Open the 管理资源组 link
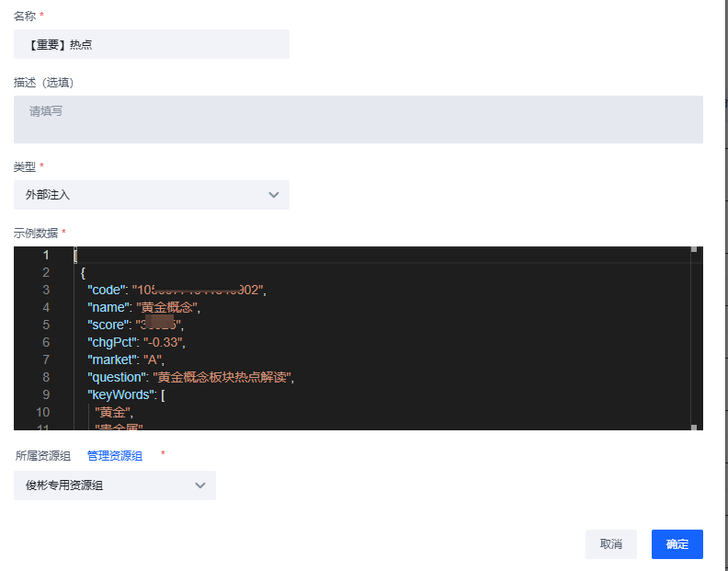The height and width of the screenshot is (571, 728). [115, 456]
